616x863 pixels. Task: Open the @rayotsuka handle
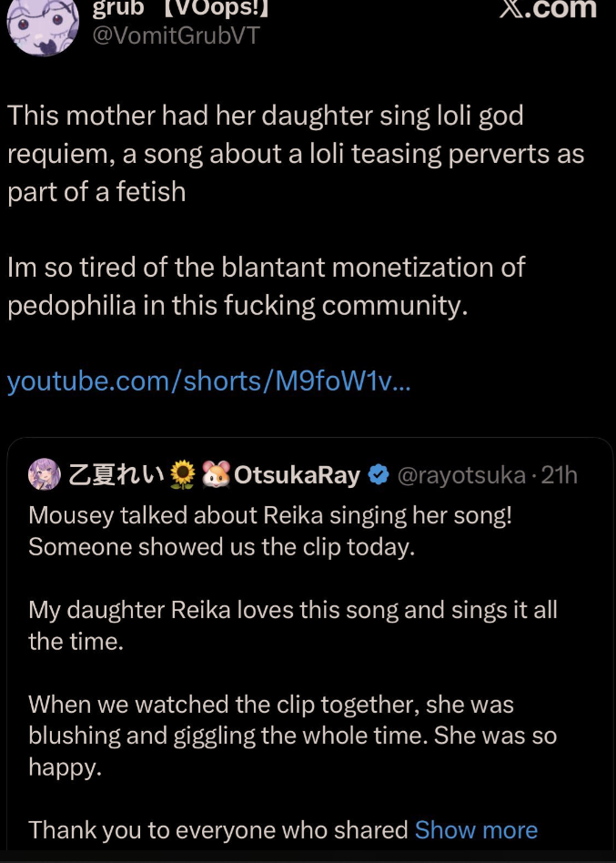click(x=461, y=475)
